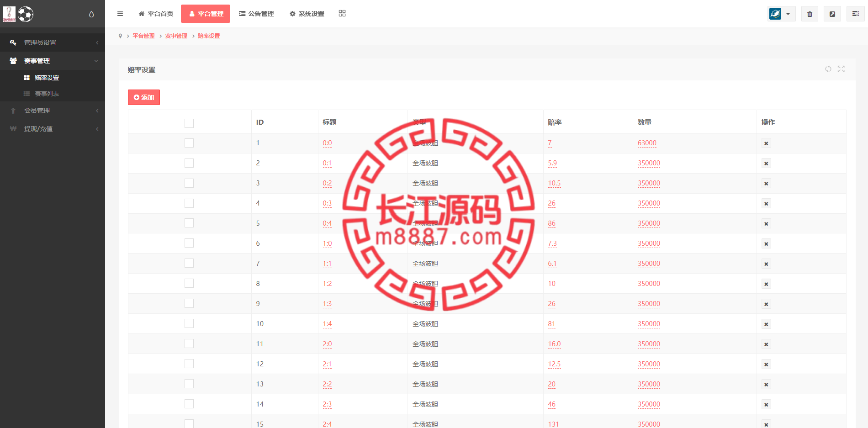Delete row 11 with the x icon
Screen dimensions: 868x428
pyautogui.click(x=766, y=344)
